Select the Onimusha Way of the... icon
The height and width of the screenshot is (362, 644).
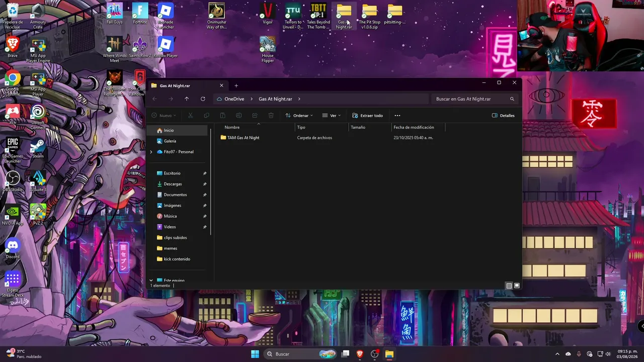(216, 17)
